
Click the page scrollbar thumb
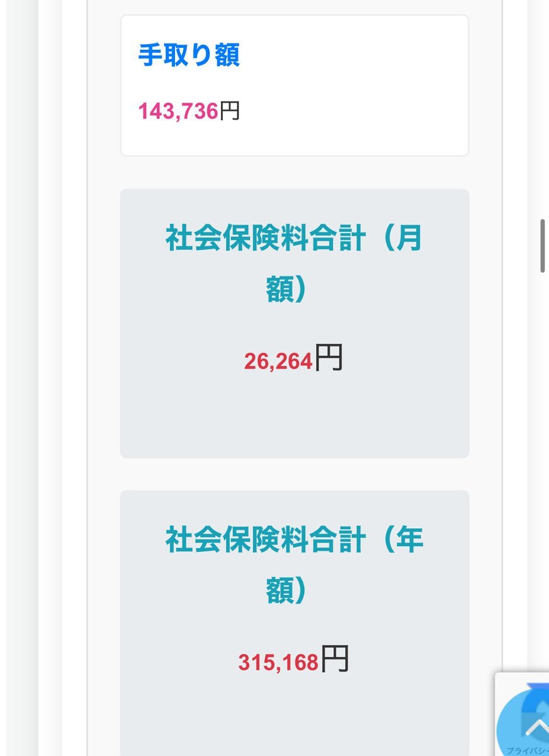coord(543,246)
